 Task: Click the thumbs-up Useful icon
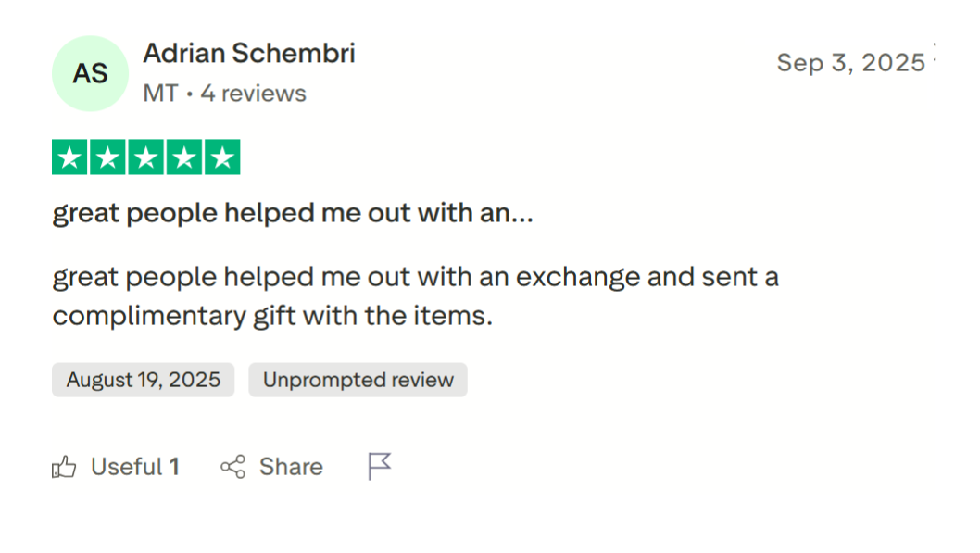pos(65,467)
